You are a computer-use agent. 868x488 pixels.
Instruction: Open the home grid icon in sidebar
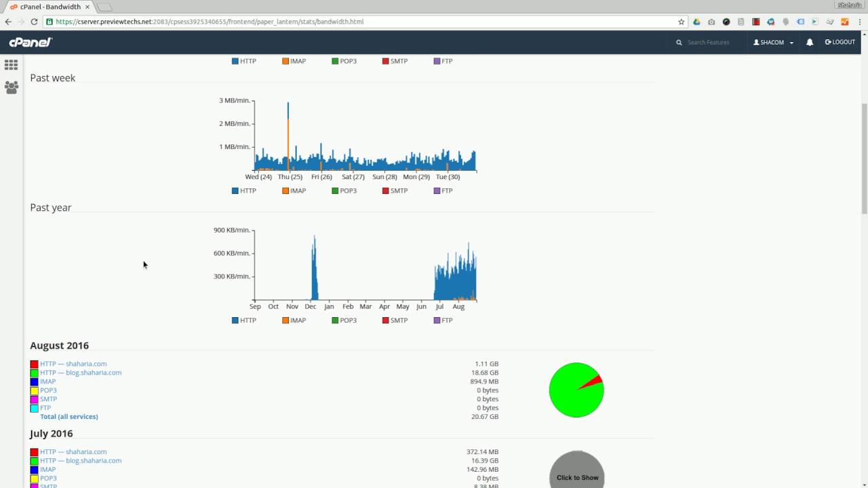[12, 65]
